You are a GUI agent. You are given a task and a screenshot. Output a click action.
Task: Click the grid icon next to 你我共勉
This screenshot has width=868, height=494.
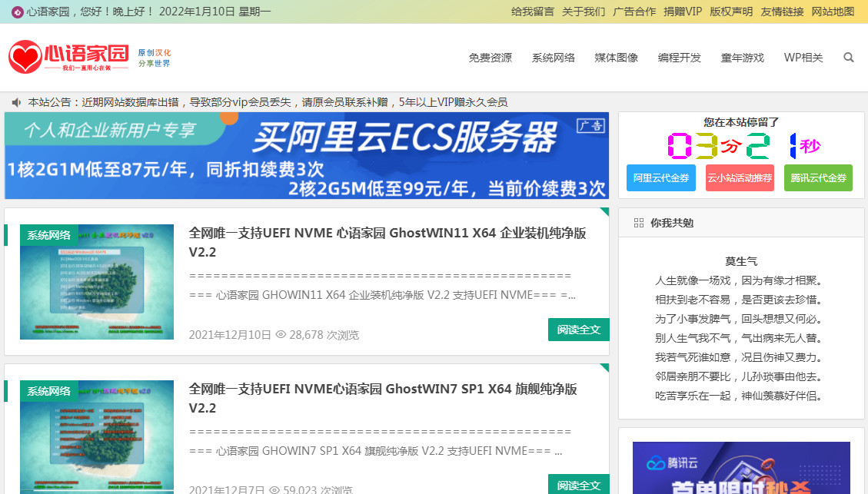click(638, 223)
